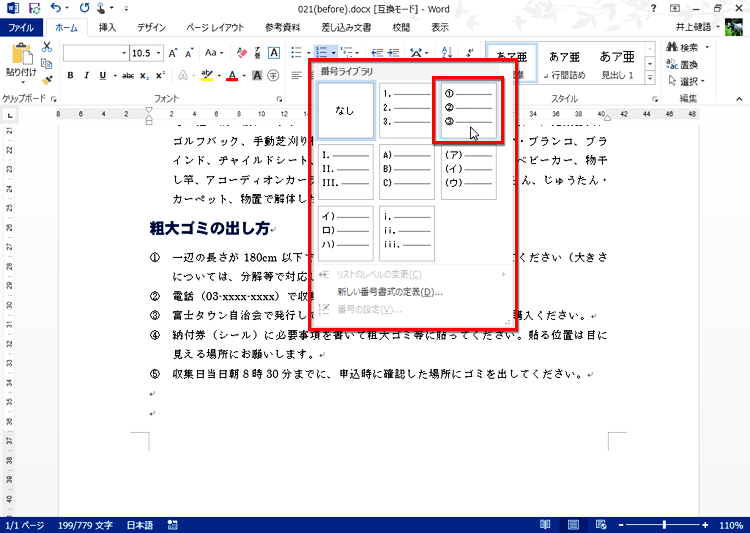
Task: Click the Enclosed character icon
Action: click(273, 76)
